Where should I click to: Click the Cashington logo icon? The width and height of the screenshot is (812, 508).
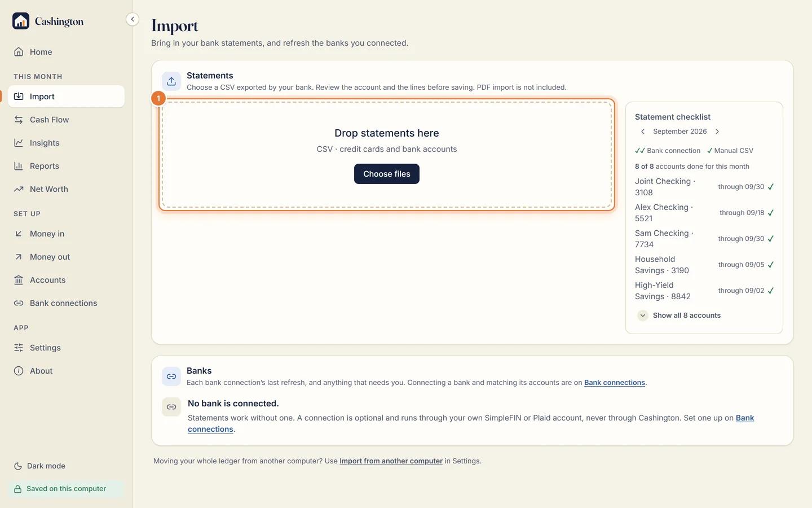21,21
